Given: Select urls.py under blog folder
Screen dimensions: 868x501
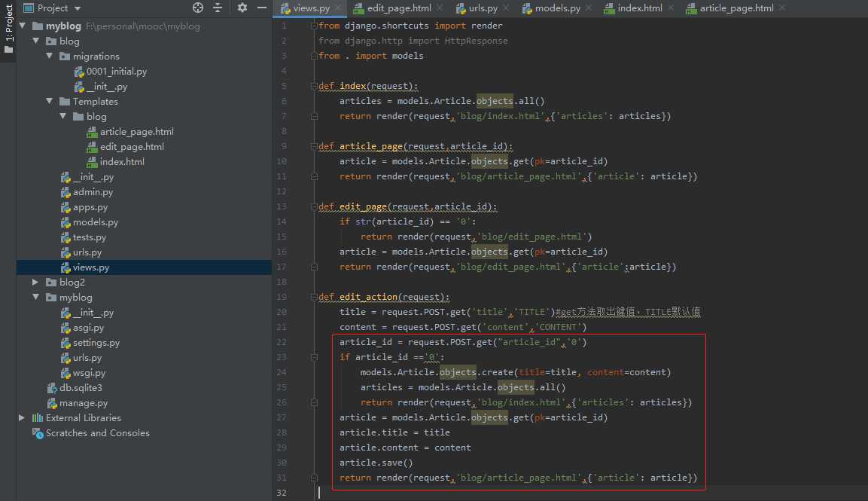Looking at the screenshot, I should [87, 252].
